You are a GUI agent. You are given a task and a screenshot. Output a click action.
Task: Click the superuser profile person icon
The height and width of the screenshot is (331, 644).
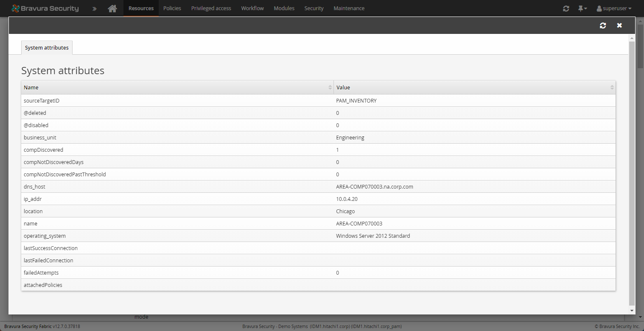pyautogui.click(x=600, y=8)
